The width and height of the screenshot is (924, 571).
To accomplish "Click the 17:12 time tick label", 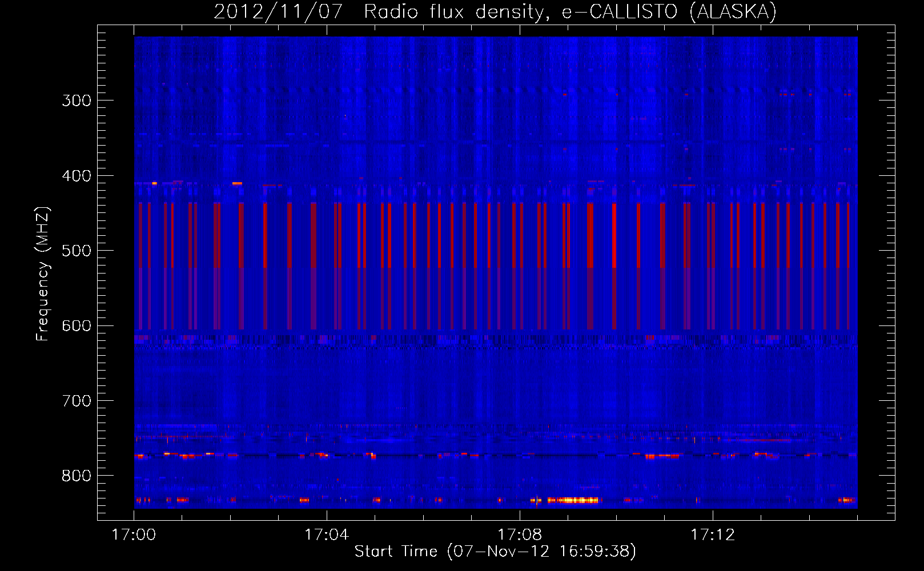I will point(713,534).
